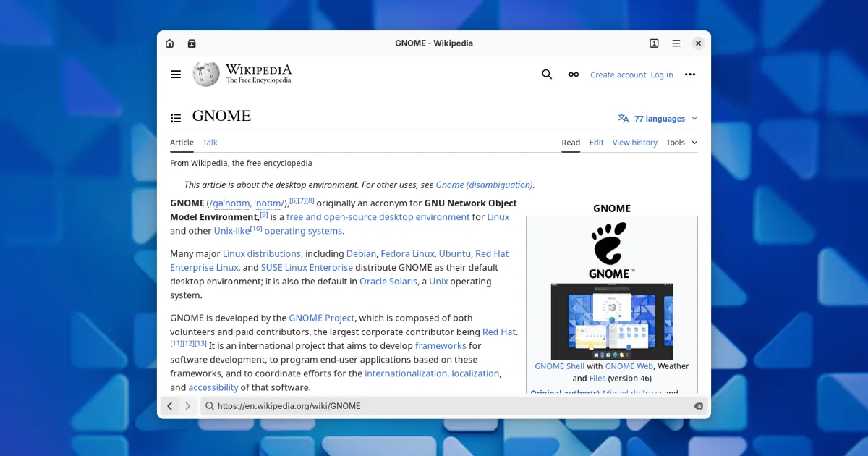
Task: Click the IPA pronunciation /ɡəˈnoʊm/ link
Action: pyautogui.click(x=247, y=203)
